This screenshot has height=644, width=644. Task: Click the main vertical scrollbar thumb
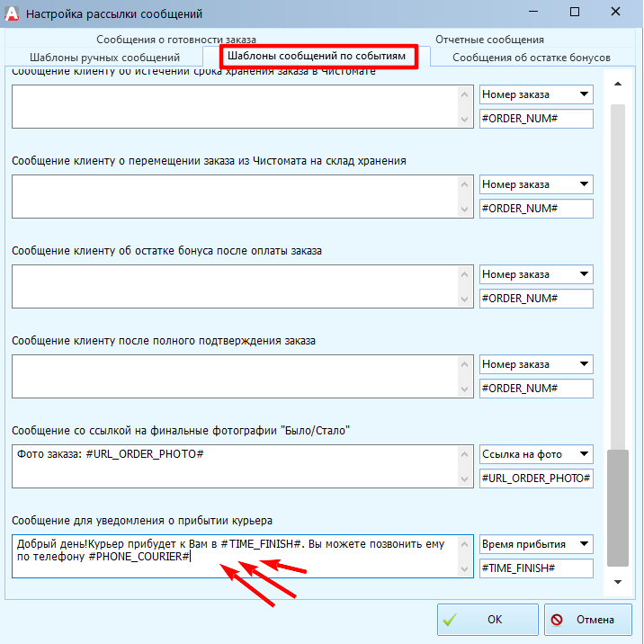618,508
